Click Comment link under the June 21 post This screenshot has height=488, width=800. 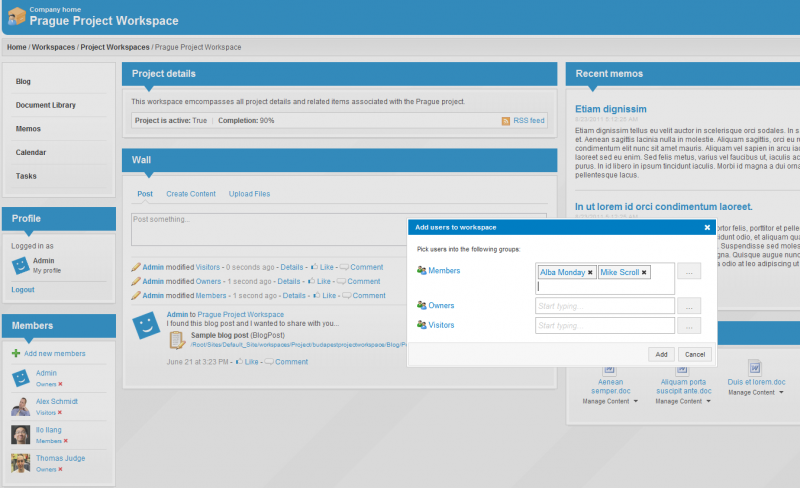pos(291,362)
